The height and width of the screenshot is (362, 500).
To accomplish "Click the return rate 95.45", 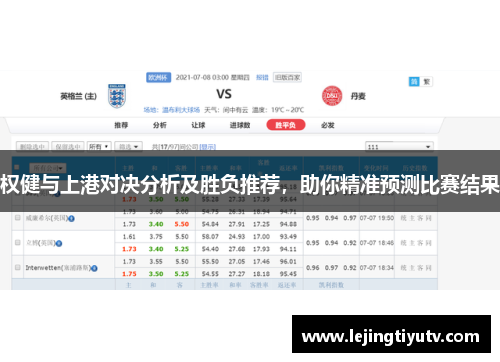I will point(288,274).
